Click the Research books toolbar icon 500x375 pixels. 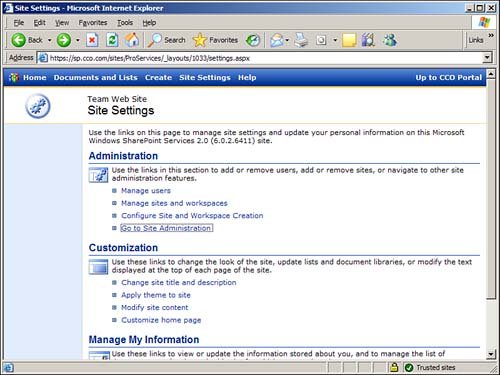[x=368, y=40]
